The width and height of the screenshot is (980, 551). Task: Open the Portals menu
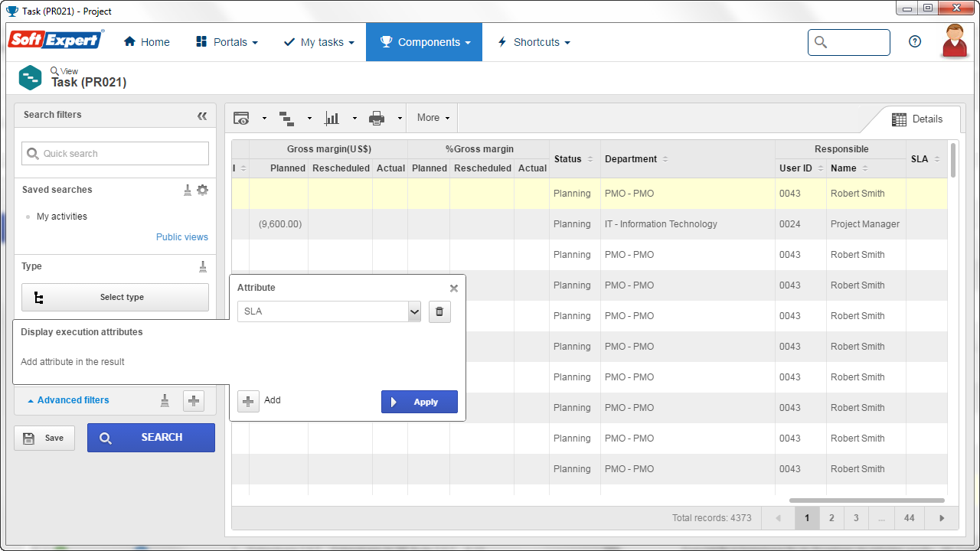click(227, 42)
